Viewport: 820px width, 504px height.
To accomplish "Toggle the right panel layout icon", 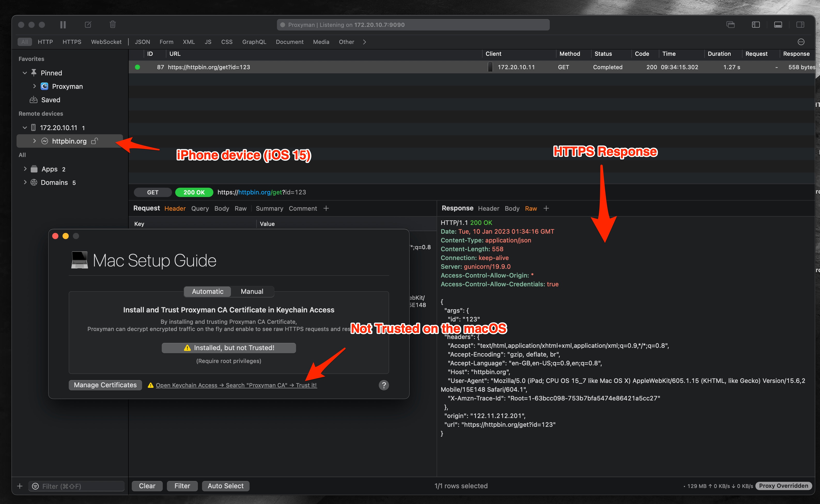I will pos(800,25).
